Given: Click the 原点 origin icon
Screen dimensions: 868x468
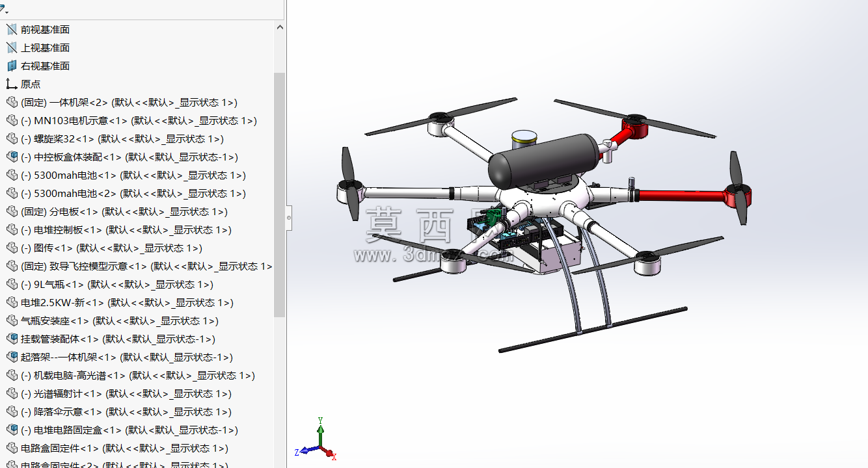Looking at the screenshot, I should pyautogui.click(x=11, y=84).
